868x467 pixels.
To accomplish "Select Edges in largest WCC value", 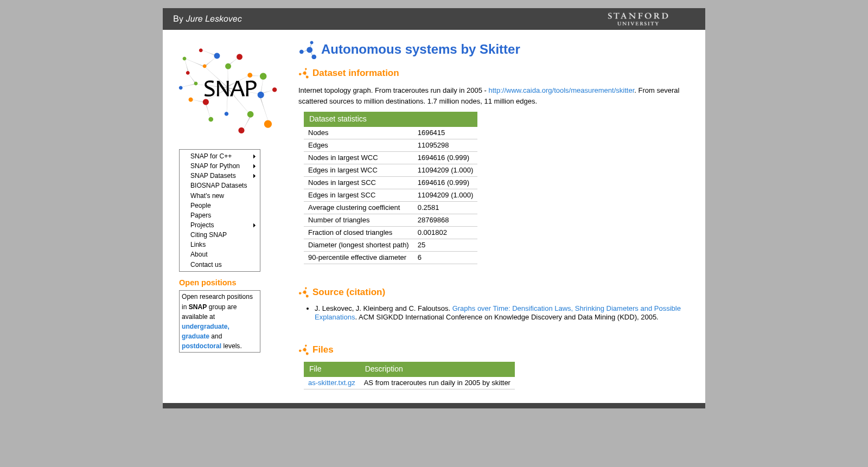I will pos(445,170).
